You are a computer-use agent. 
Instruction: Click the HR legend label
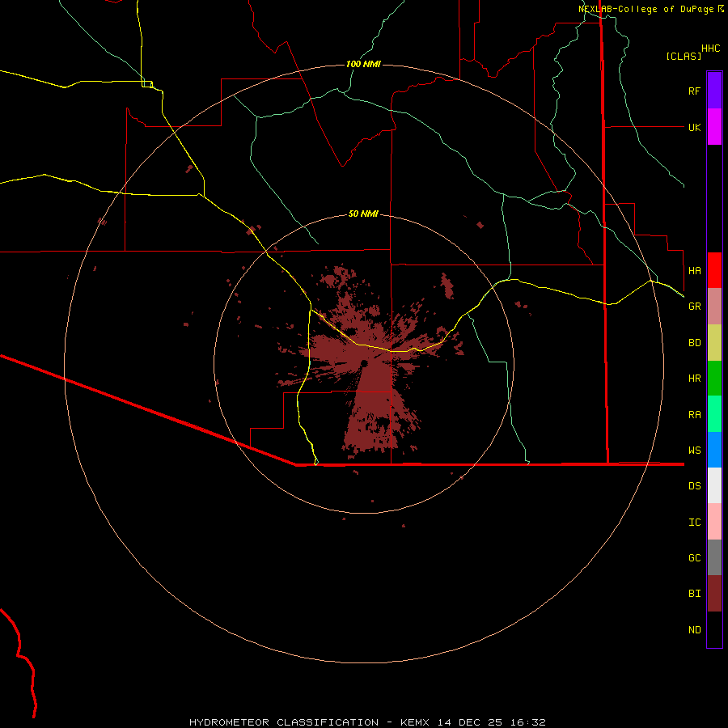694,379
